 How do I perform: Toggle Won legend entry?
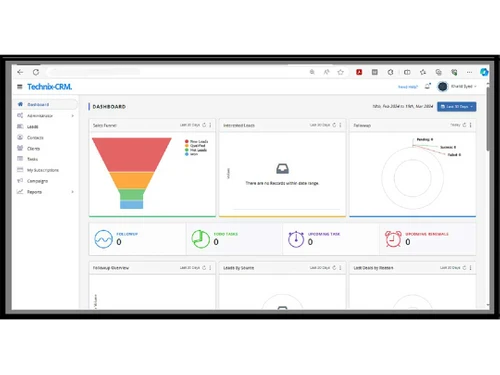(x=192, y=154)
